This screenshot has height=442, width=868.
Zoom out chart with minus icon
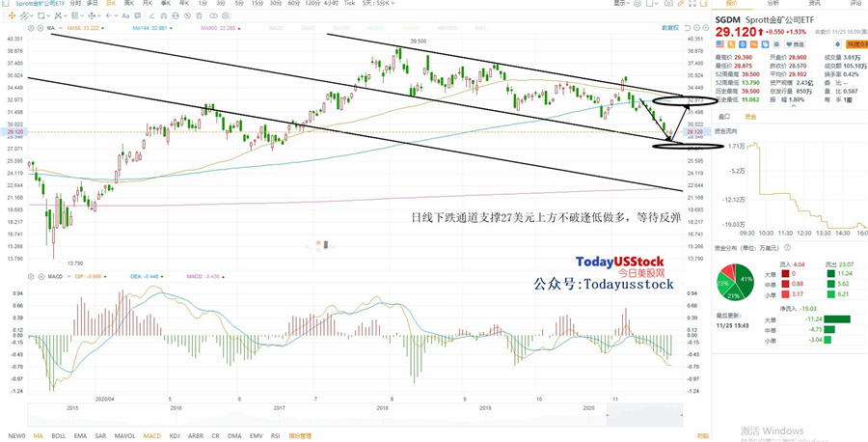click(697, 28)
